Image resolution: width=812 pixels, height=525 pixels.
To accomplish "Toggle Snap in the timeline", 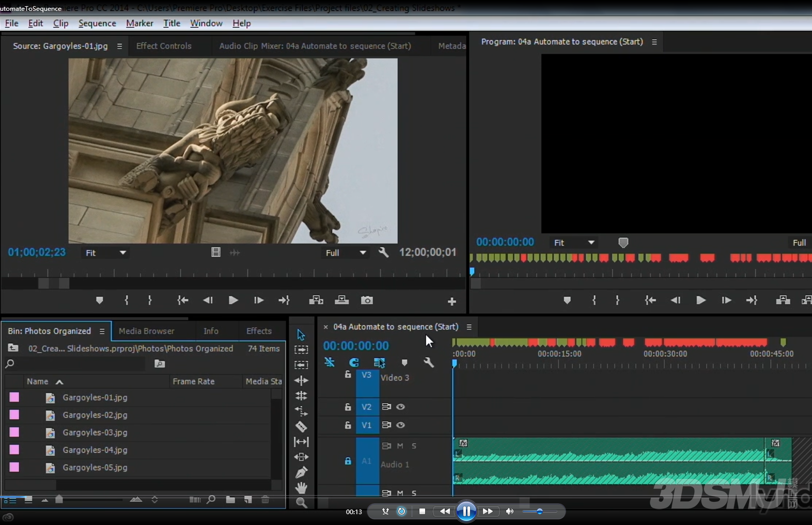I will pos(354,362).
